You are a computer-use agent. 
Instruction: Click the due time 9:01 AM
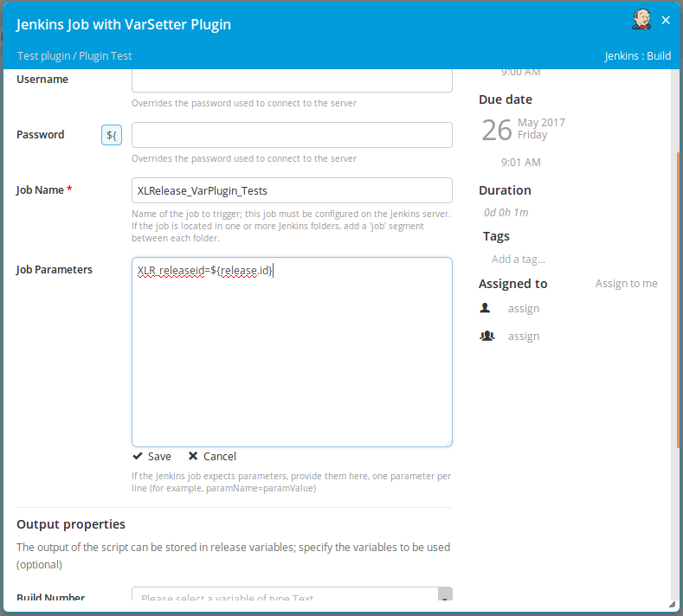520,163
